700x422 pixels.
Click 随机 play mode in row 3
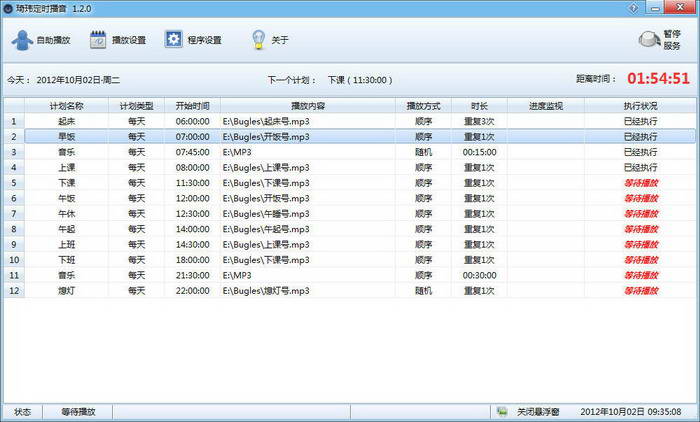pos(423,152)
